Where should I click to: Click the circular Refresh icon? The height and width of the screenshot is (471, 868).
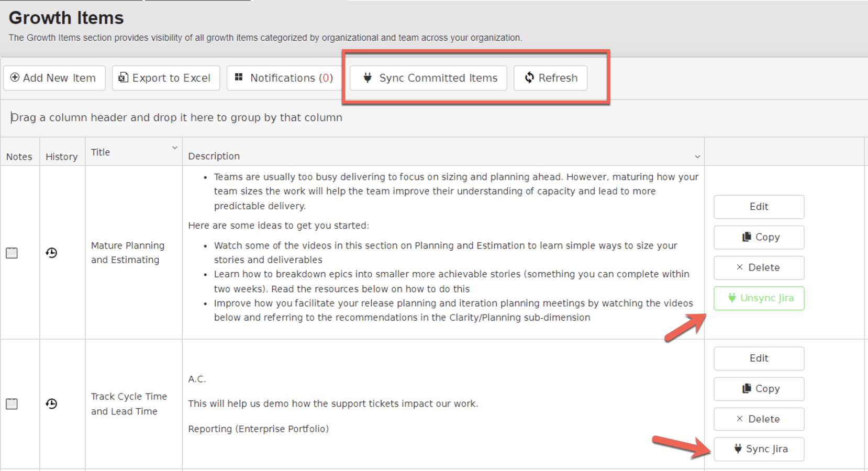coord(530,77)
